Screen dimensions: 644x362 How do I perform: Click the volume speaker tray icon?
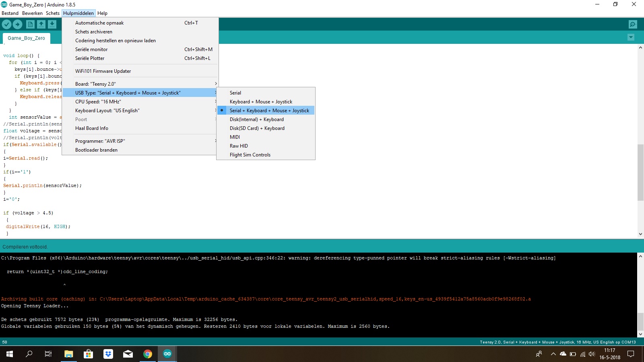[x=592, y=354]
